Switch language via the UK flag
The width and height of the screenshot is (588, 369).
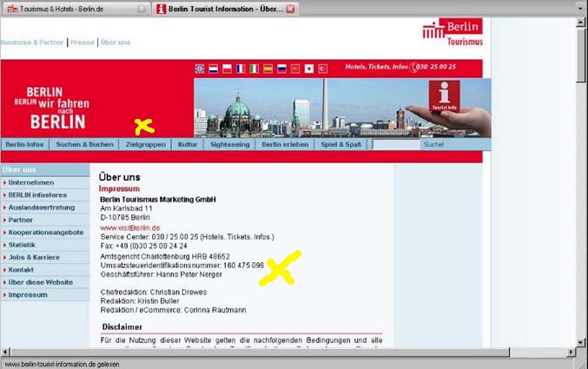point(200,68)
